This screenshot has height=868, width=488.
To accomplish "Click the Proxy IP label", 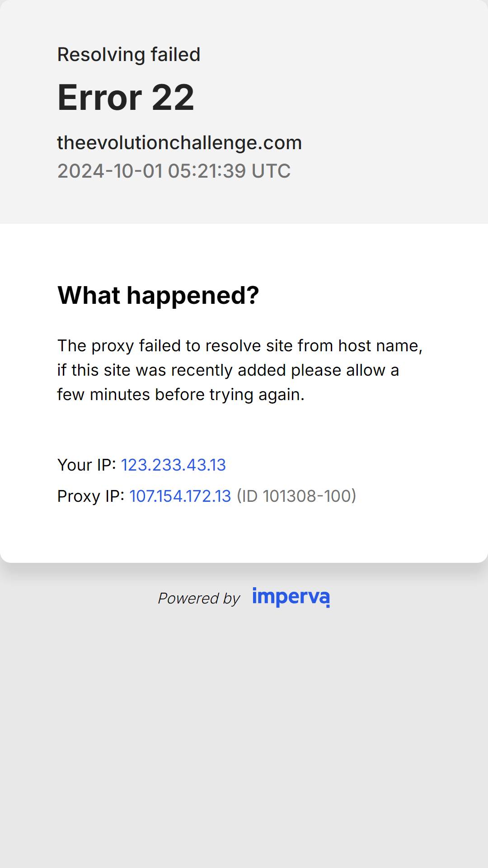I will pyautogui.click(x=91, y=496).
